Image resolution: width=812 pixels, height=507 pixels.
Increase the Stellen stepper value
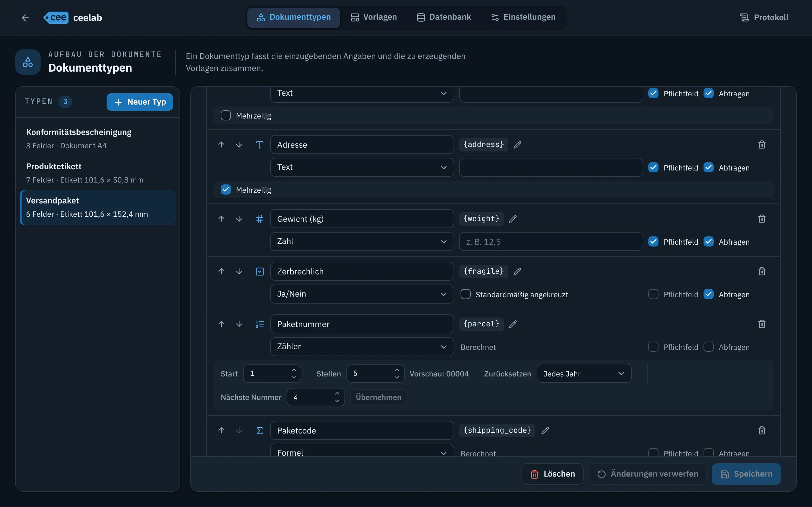coord(396,369)
